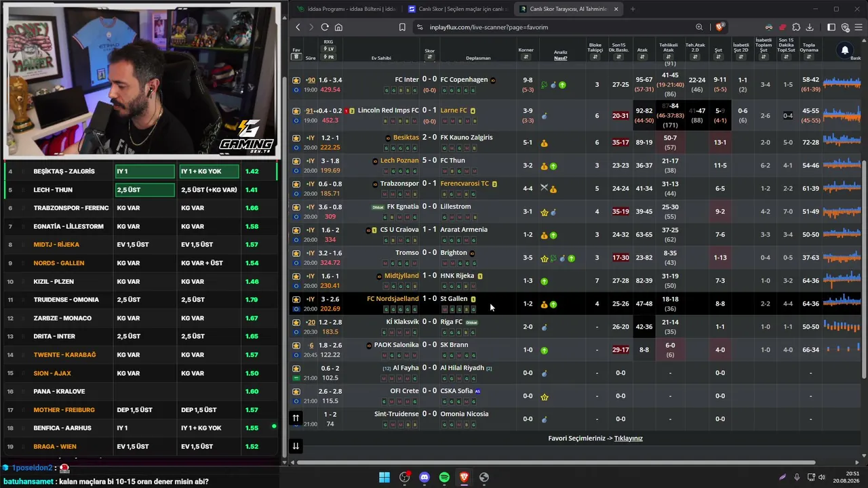Sort the table by Şut column
The height and width of the screenshot is (488, 868).
coord(718,58)
